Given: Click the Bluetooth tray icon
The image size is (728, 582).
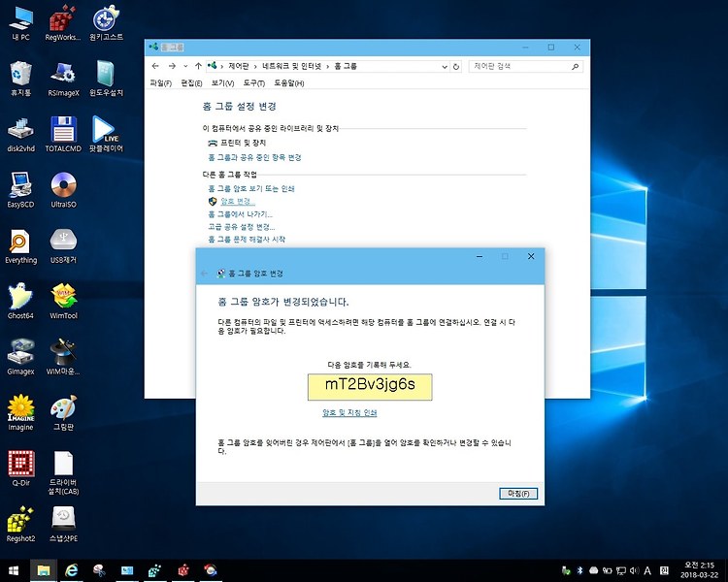Looking at the screenshot, I should tap(579, 570).
